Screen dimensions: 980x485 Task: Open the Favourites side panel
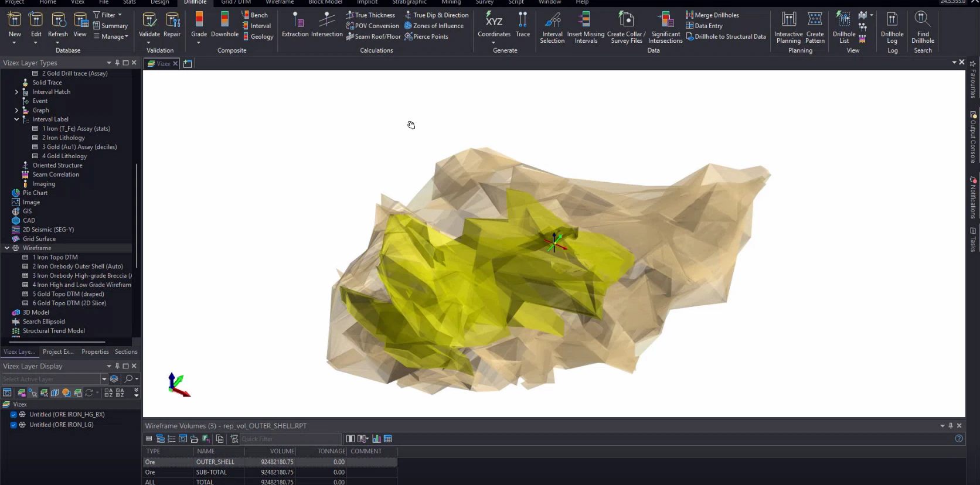click(x=973, y=79)
